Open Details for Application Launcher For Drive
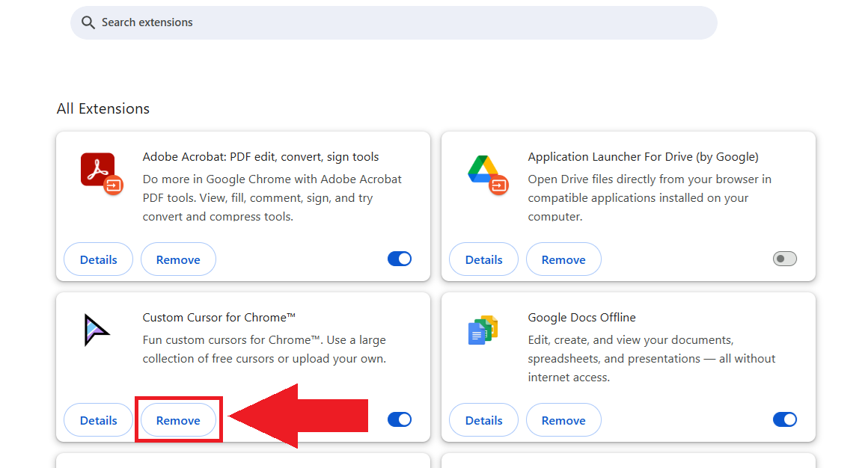 [x=483, y=259]
